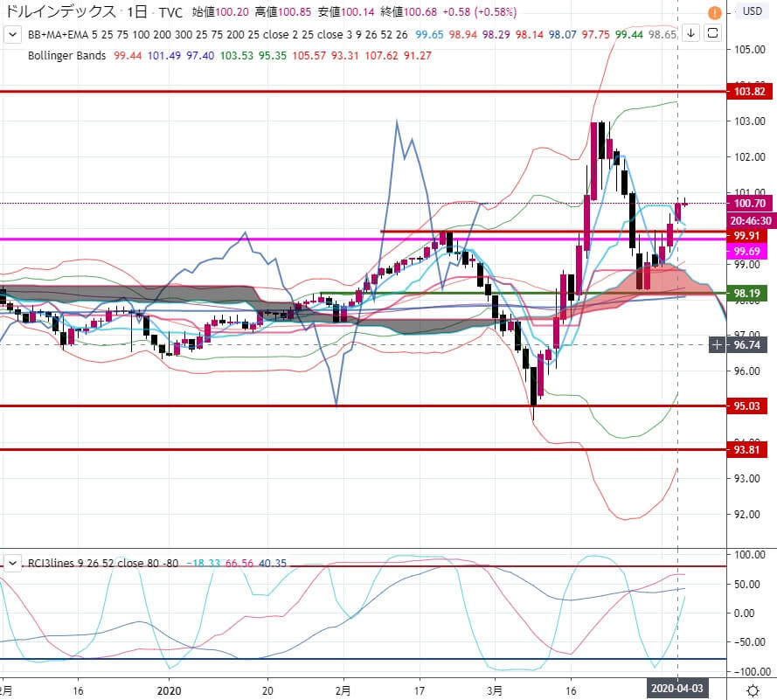Click the 安値100.14 low value
The image size is (777, 700).
click(x=346, y=12)
